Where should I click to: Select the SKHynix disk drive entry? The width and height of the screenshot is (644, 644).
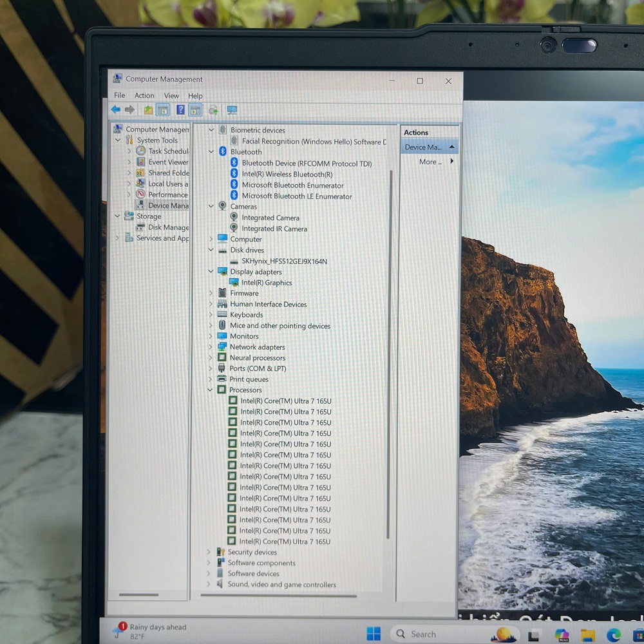[x=285, y=261]
